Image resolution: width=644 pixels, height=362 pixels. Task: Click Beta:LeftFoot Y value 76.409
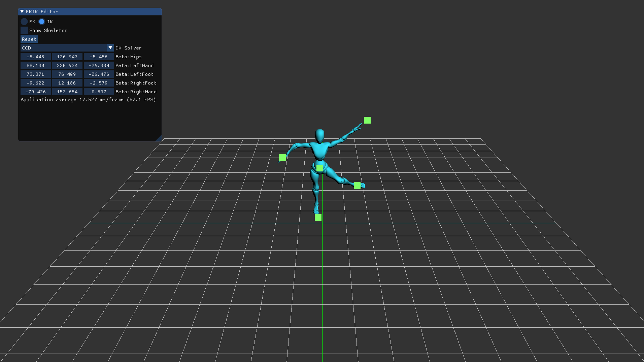pos(67,74)
